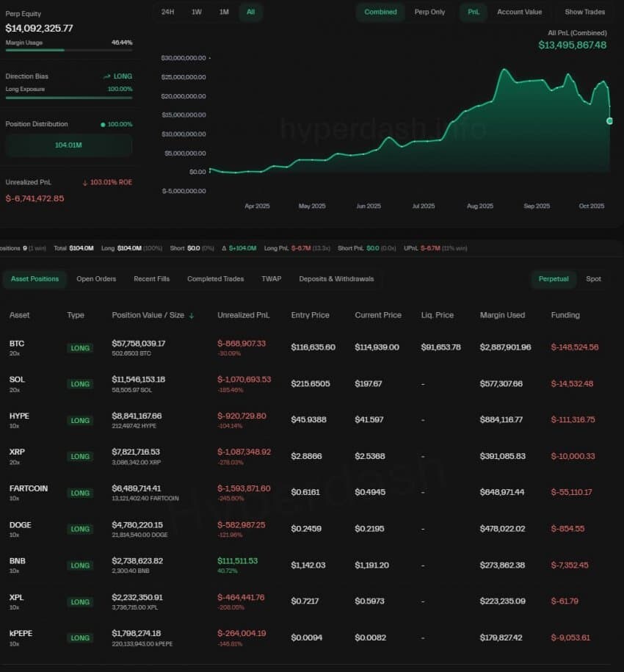Click the trend arrow icon next to LONG bias
Image resolution: width=624 pixels, height=672 pixels.
(107, 76)
